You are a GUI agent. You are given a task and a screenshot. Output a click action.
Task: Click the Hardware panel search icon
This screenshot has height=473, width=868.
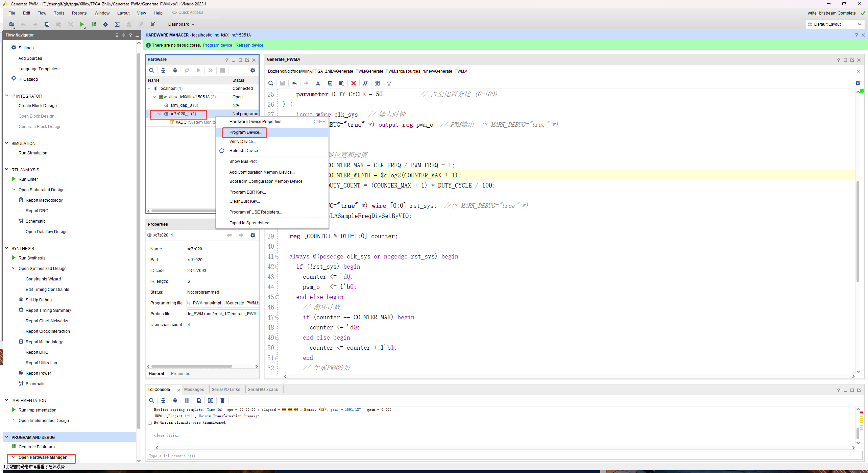[151, 70]
